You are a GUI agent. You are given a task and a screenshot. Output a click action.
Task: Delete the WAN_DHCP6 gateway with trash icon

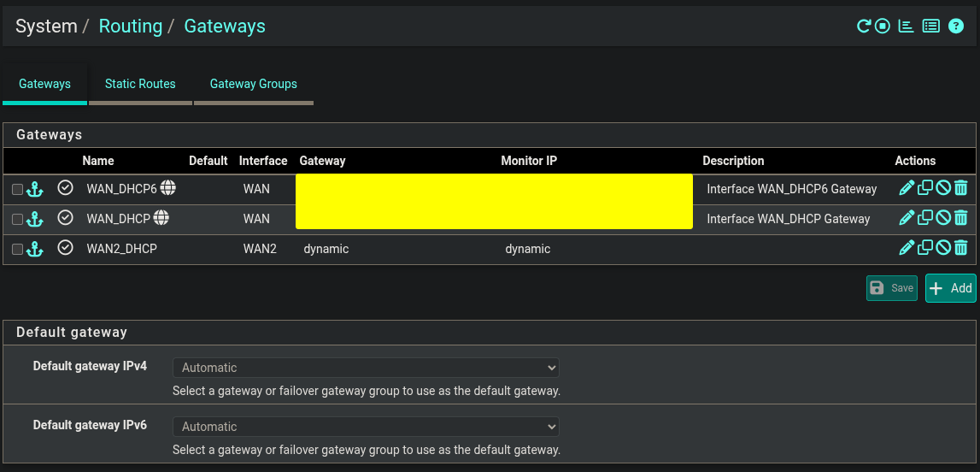[961, 188]
